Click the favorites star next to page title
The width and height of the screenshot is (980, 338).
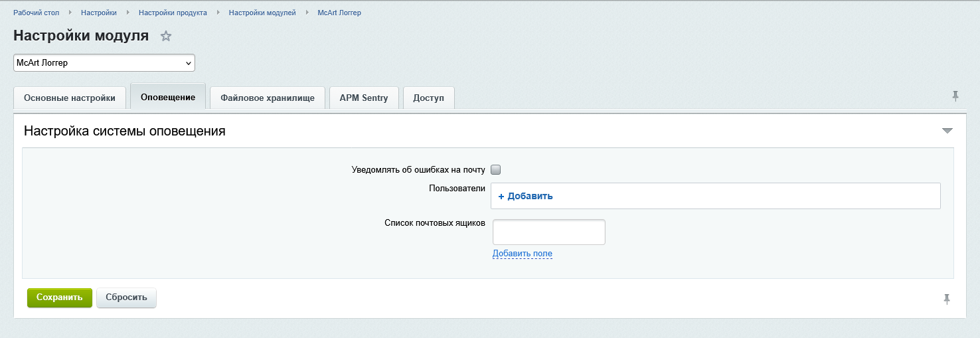(166, 37)
